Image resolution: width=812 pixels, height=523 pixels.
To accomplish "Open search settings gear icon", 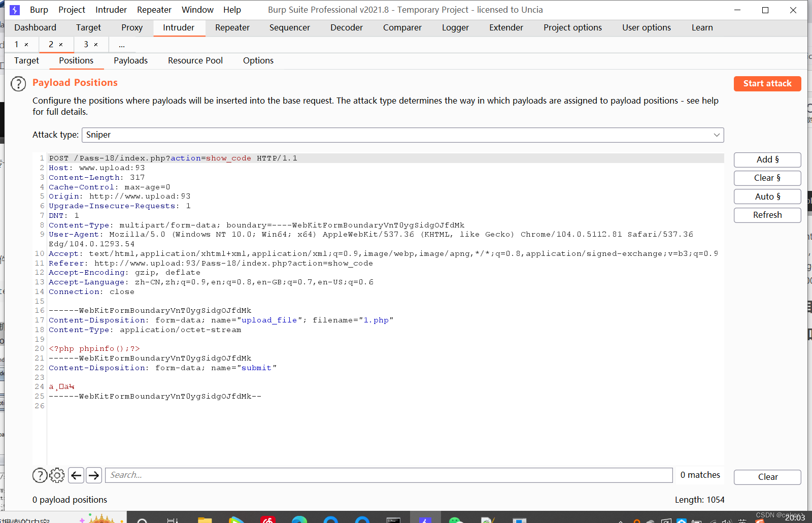I will pos(57,475).
